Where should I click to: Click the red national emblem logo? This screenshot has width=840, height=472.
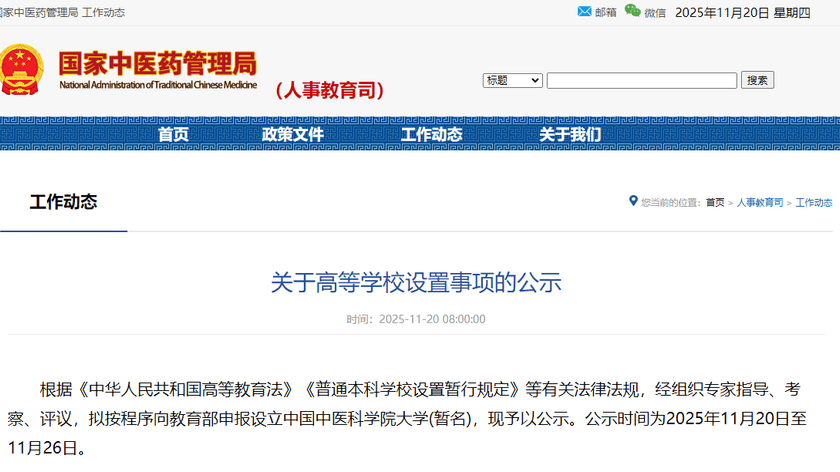(x=21, y=70)
